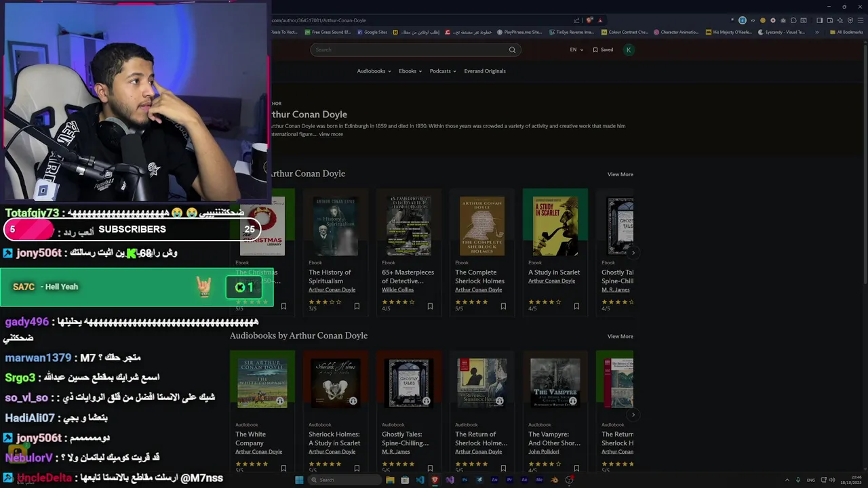Expand the Podcasts dropdown menu
Screen dimensions: 868x488
click(x=443, y=71)
